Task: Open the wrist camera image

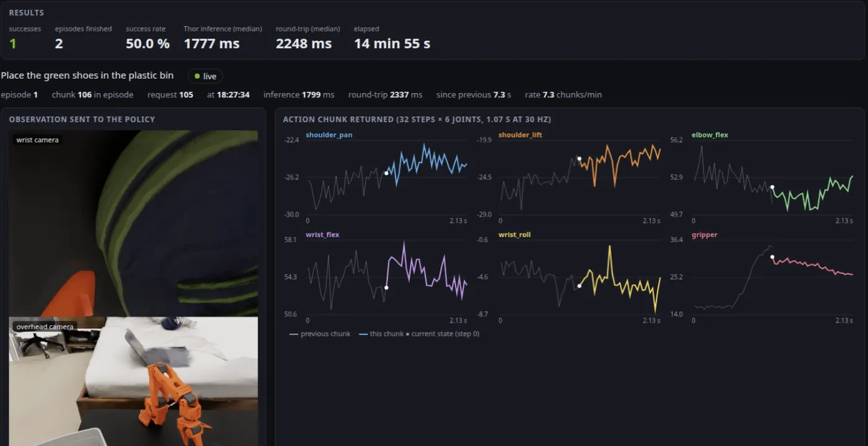Action: tap(133, 223)
